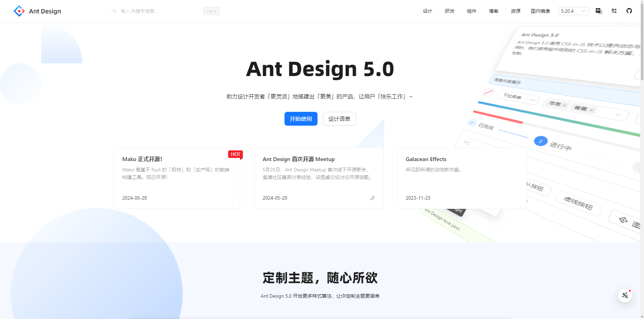The height and width of the screenshot is (319, 644).
Task: Open the version 5.20.4 dropdown
Action: 573,11
